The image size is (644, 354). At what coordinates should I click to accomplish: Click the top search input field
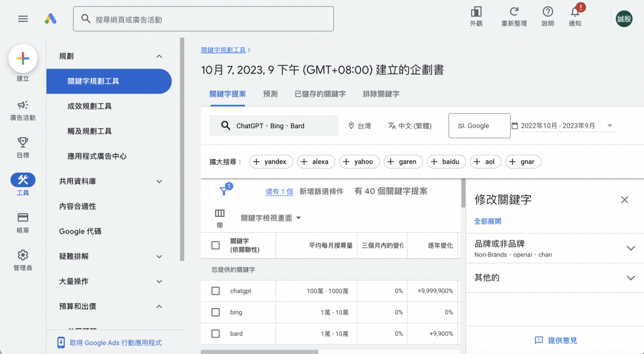coord(203,19)
